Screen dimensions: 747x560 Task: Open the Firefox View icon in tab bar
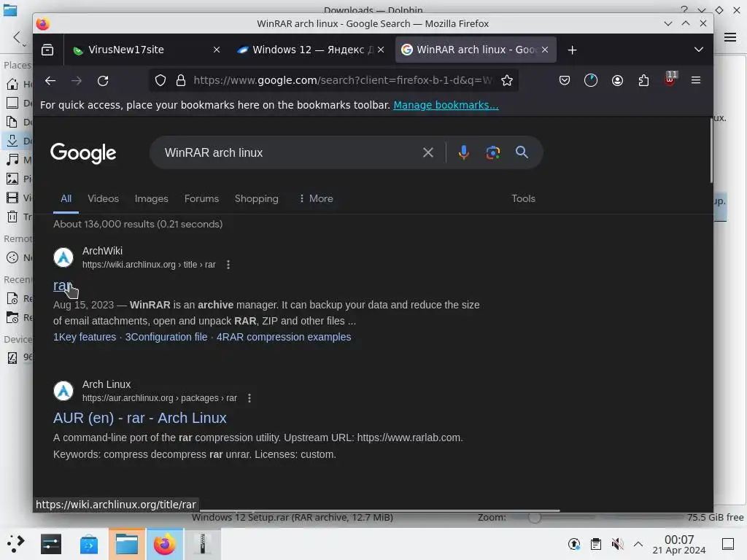47,50
